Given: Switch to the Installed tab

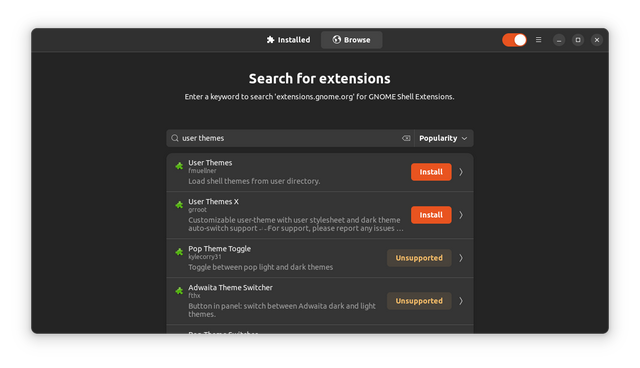Looking at the screenshot, I should click(289, 40).
